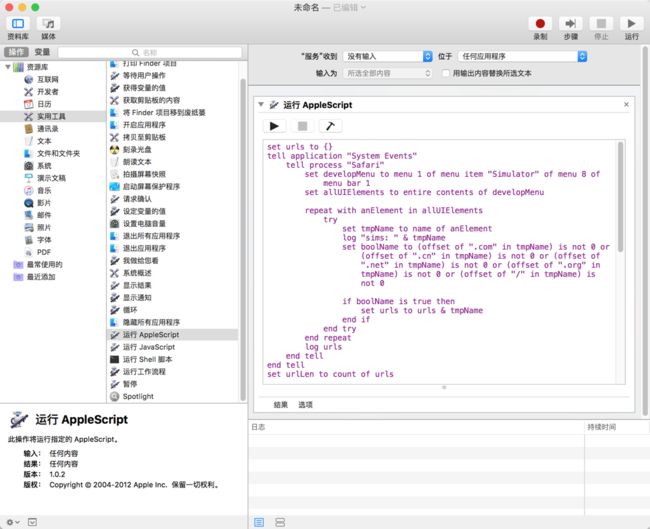650x529 pixels.
Task: Open the 结果 tab of the action
Action: (281, 405)
